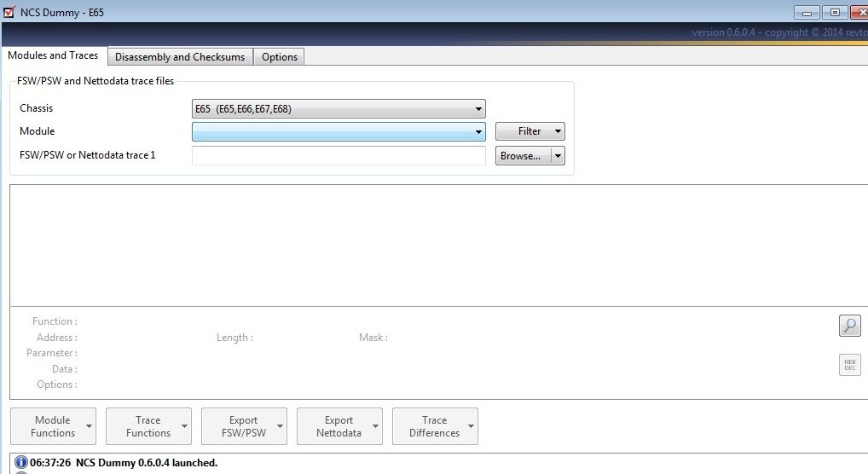Expand Export Nettodata dropdown arrow

pyautogui.click(x=376, y=426)
